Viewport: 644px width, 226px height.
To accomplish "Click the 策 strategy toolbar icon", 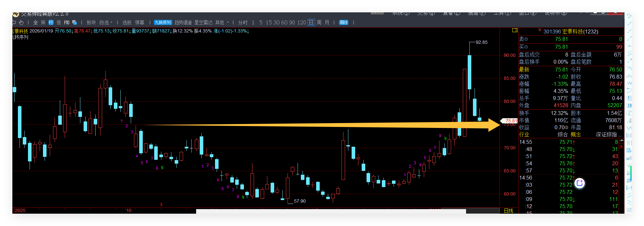I will pos(43,22).
